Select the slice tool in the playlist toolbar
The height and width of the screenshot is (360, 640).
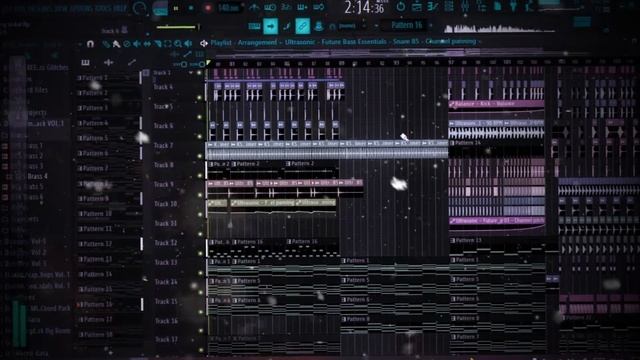point(158,44)
